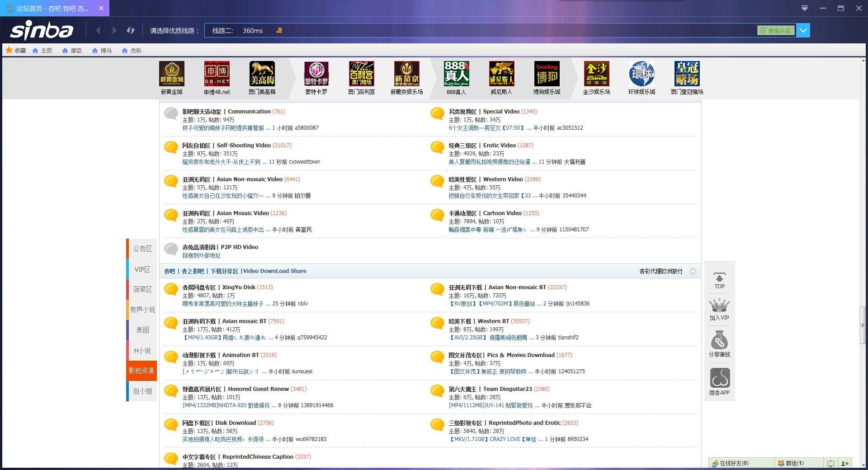
Task: Expand the line selection dropdown arrow
Action: click(x=803, y=30)
